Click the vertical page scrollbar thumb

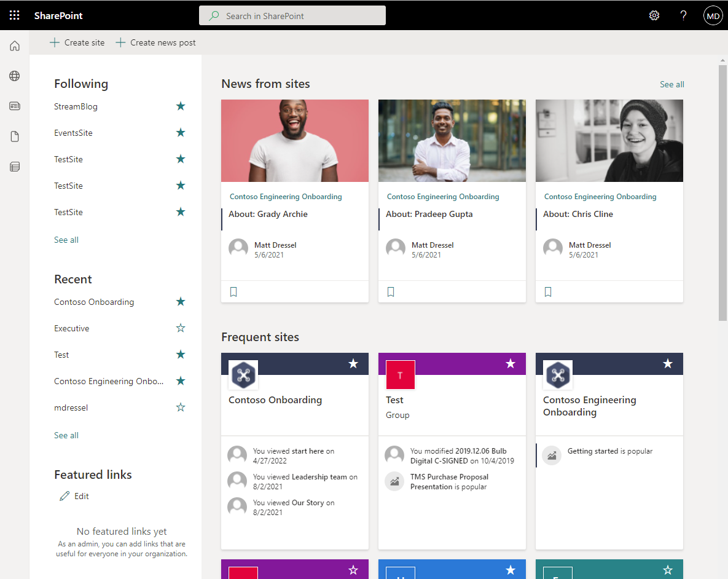click(722, 192)
